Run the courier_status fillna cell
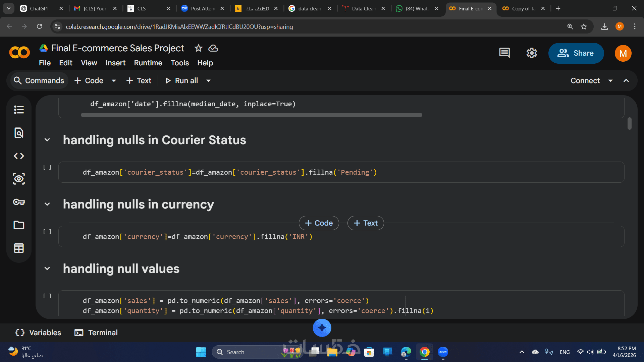This screenshot has width=644, height=362. [x=47, y=167]
